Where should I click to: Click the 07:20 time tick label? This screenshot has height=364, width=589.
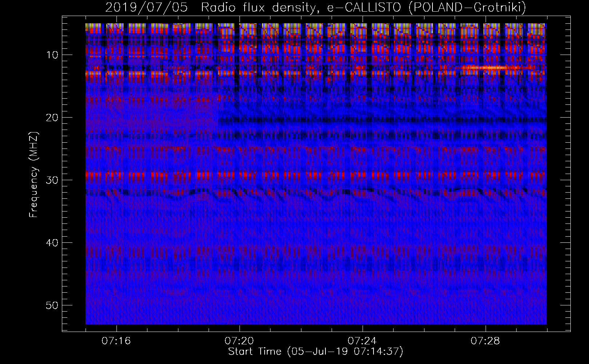pyautogui.click(x=239, y=341)
